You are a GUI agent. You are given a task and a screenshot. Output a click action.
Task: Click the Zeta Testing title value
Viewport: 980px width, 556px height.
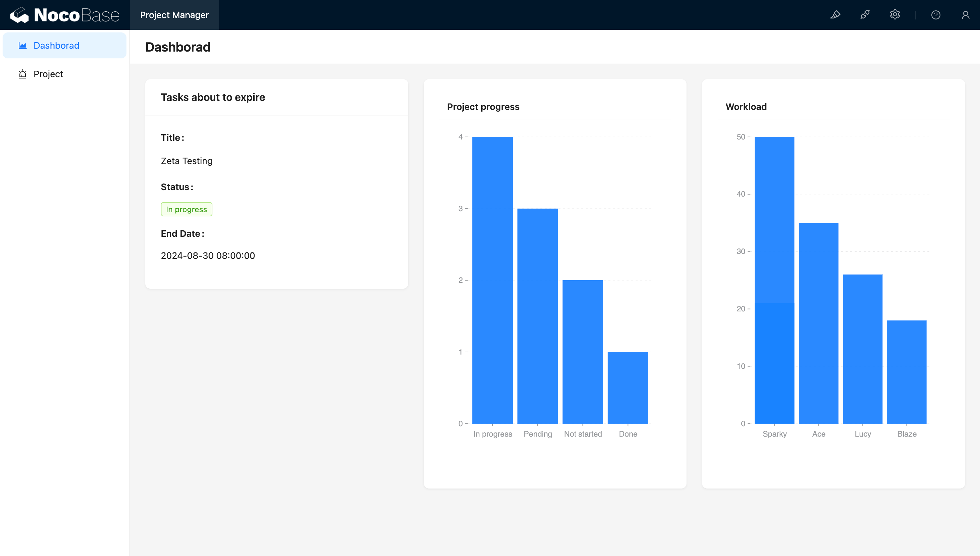click(187, 161)
